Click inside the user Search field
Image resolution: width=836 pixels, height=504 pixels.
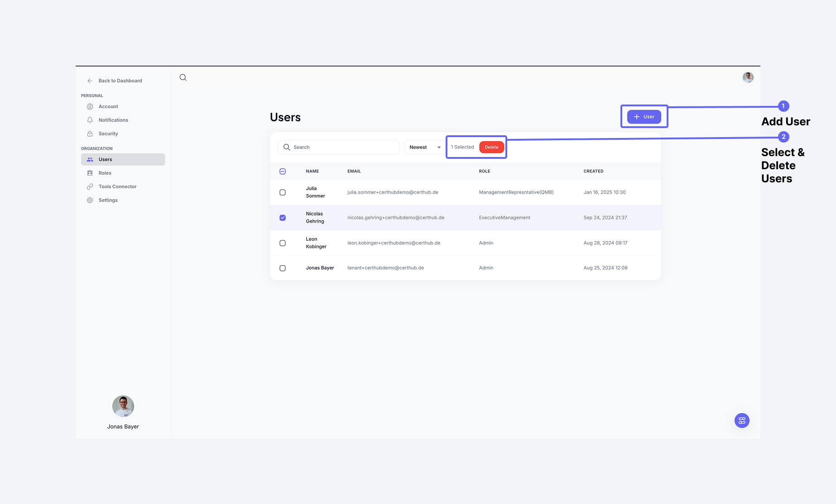point(339,147)
